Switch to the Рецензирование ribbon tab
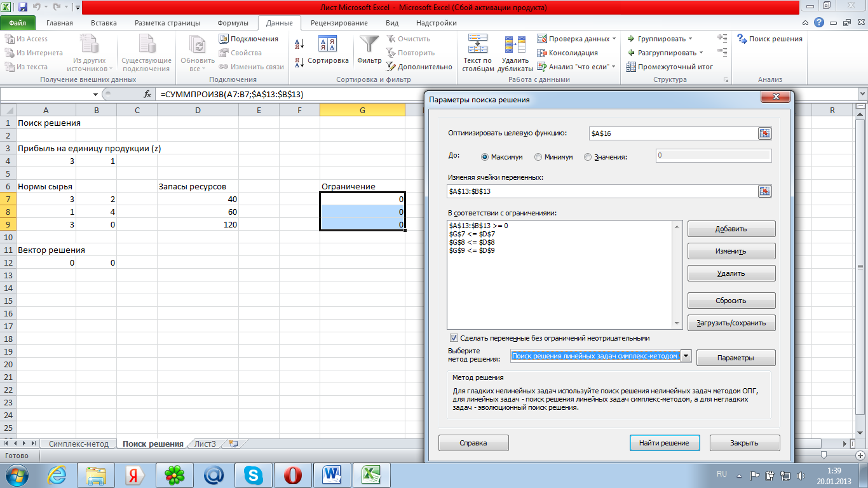 [339, 23]
